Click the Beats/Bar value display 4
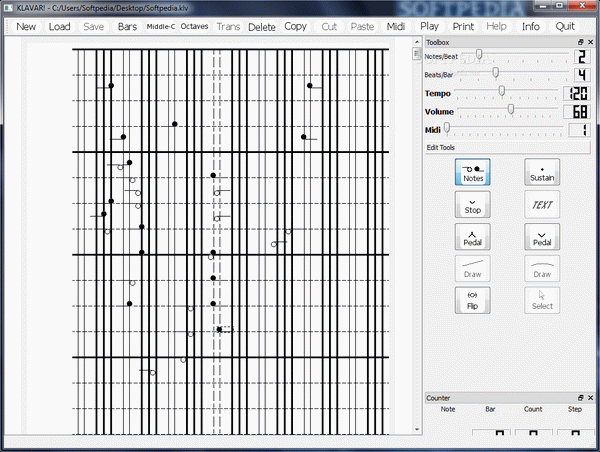This screenshot has height=452, width=600. point(582,75)
